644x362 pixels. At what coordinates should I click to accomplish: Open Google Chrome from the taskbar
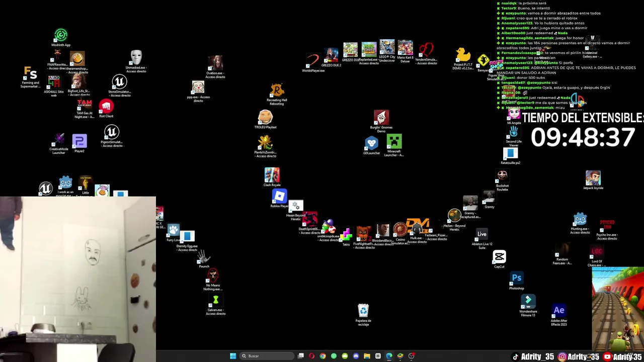tap(323, 356)
